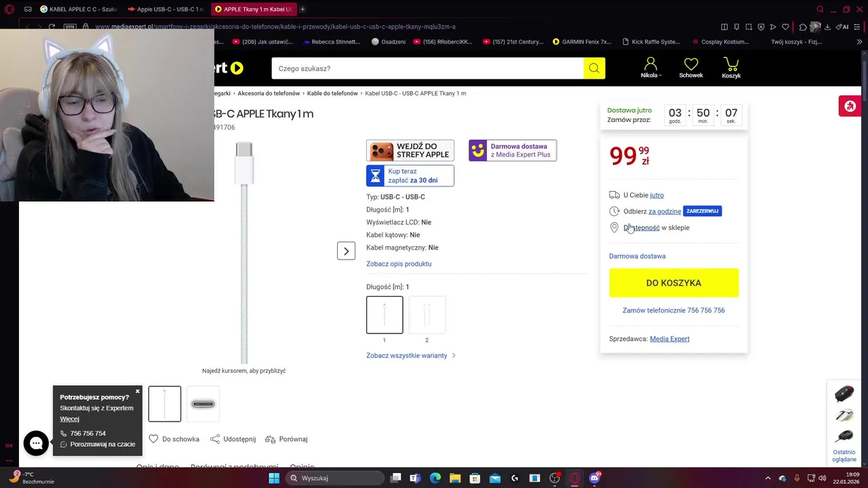Screen dimensions: 868x488
Task: Click the red accessibility button at right edge
Action: point(850,106)
